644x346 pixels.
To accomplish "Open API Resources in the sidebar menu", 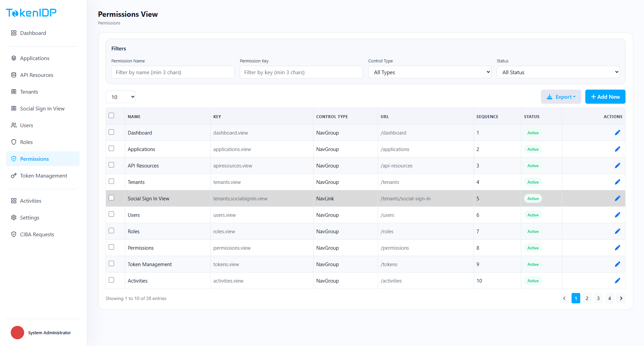I will point(43,75).
